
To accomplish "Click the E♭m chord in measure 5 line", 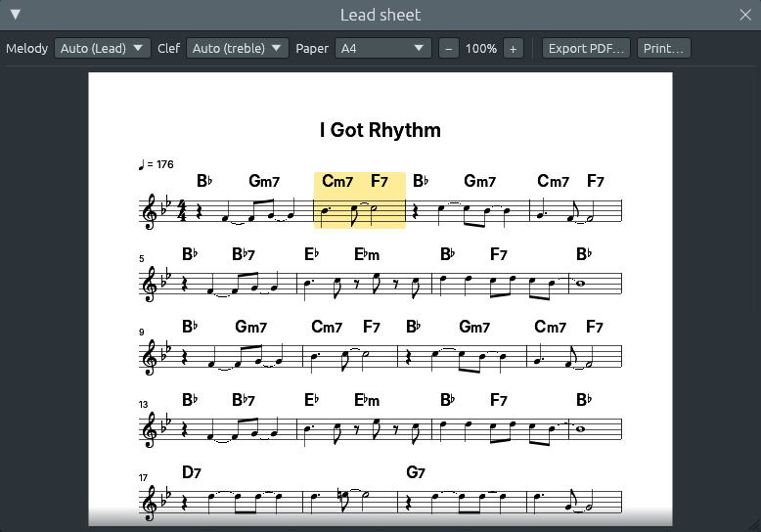I will pyautogui.click(x=367, y=254).
